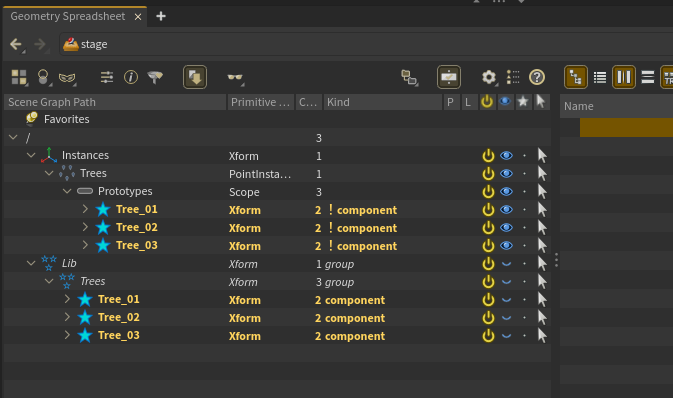Click the funnel filter icon
The image size is (673, 398).
tap(155, 77)
